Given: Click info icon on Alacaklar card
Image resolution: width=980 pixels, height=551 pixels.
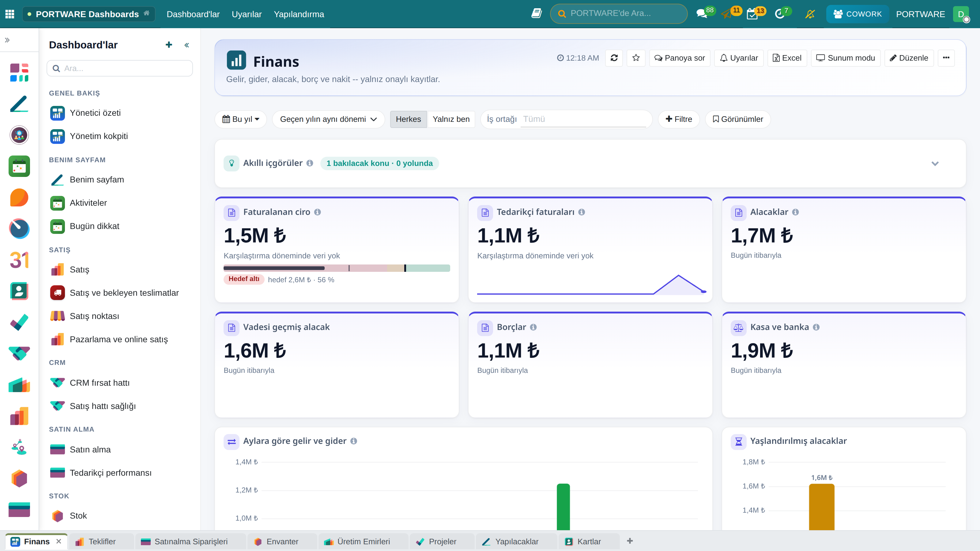Looking at the screenshot, I should 795,212.
